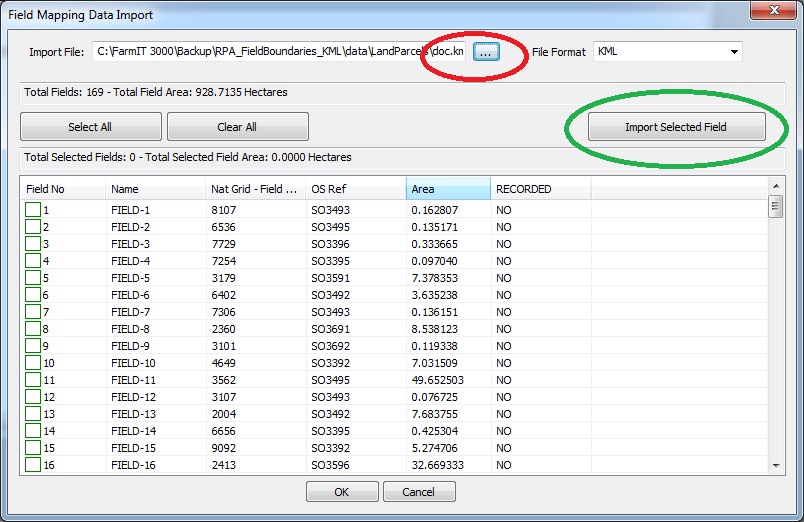
Task: Check the FIELD-14 checkbox
Action: coord(33,431)
